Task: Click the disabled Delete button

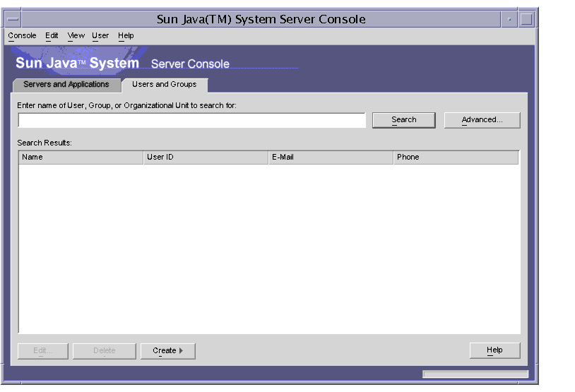Action: pos(104,351)
